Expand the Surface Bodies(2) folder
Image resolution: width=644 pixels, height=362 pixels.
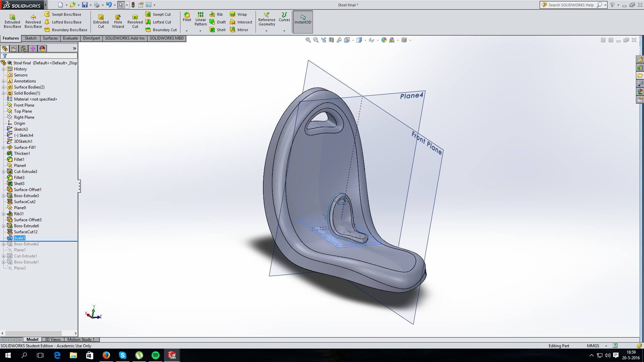tap(4, 87)
